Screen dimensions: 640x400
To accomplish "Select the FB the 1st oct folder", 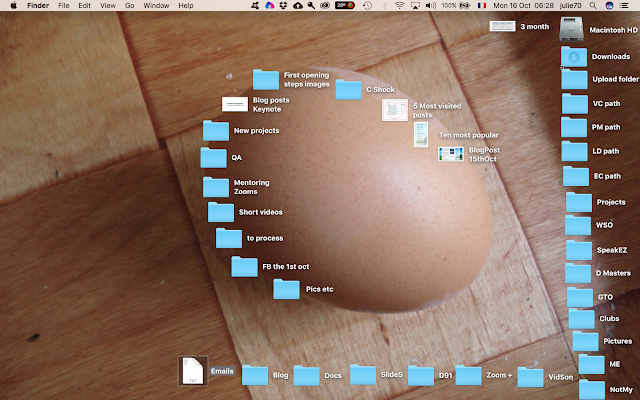I will (x=244, y=267).
